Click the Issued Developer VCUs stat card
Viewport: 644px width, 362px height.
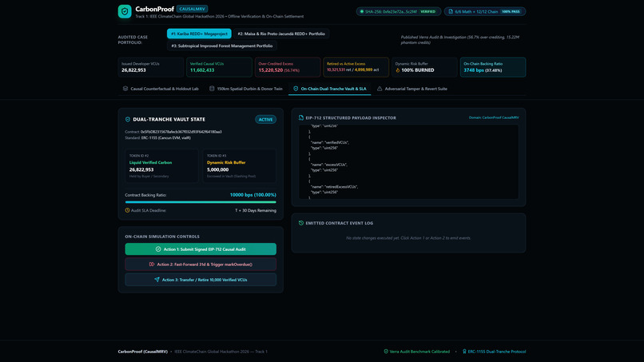point(151,67)
